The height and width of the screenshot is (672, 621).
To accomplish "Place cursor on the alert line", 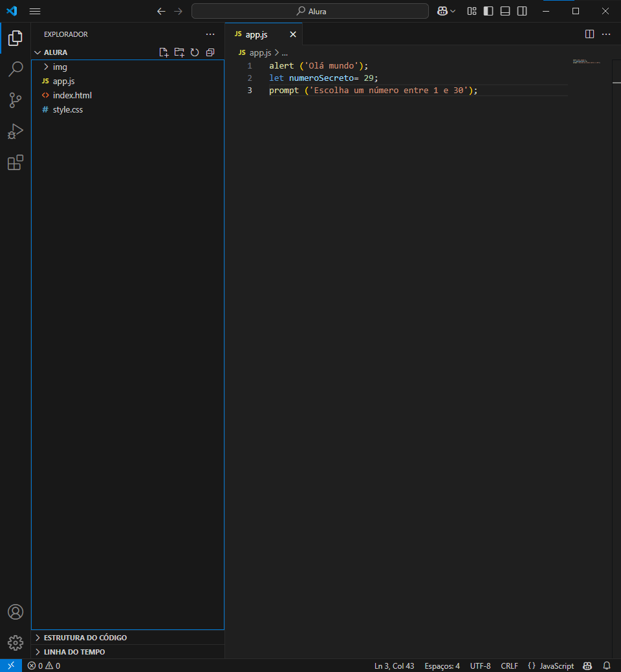I will click(x=318, y=65).
